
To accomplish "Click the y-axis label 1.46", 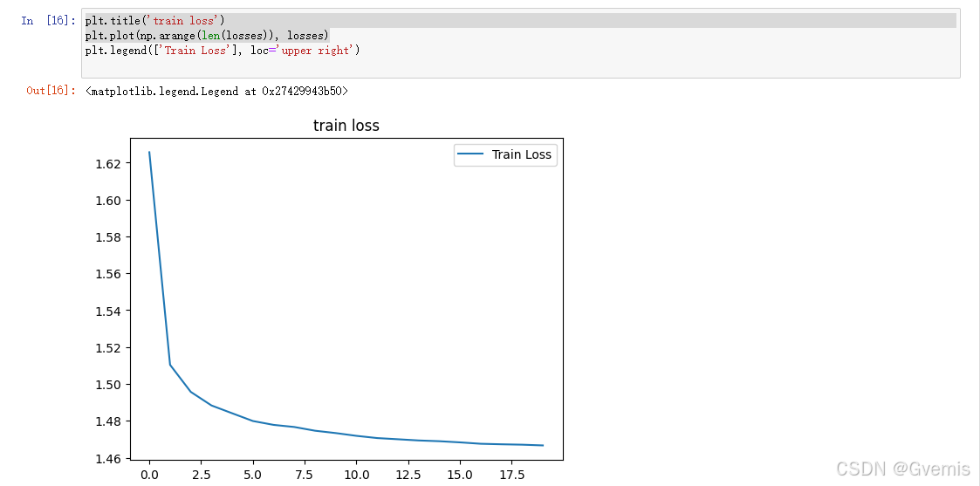I will point(107,458).
